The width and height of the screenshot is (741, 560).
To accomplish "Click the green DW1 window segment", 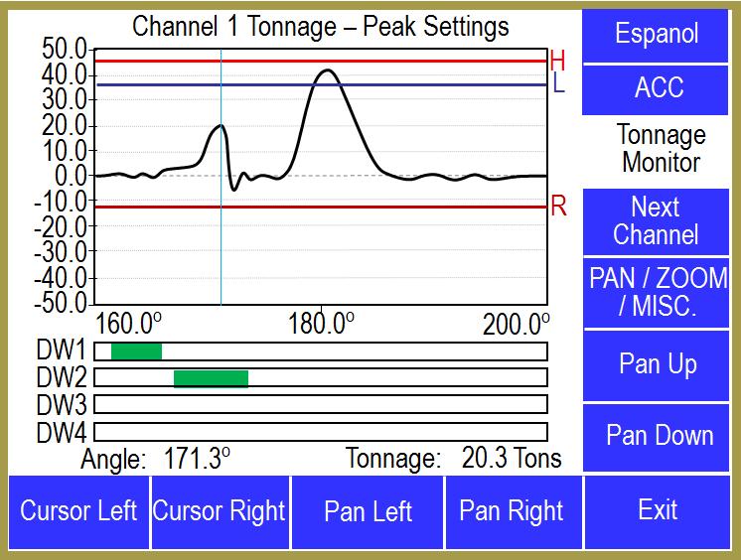I will 136,350.
